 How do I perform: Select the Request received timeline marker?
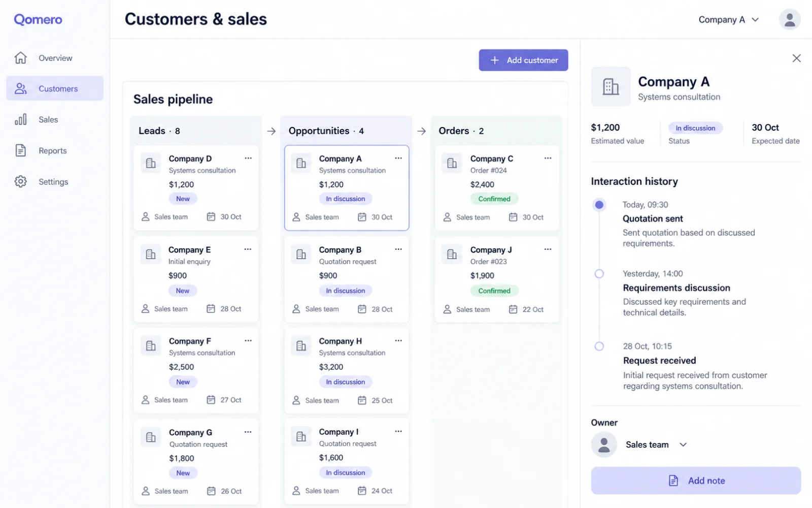click(599, 346)
